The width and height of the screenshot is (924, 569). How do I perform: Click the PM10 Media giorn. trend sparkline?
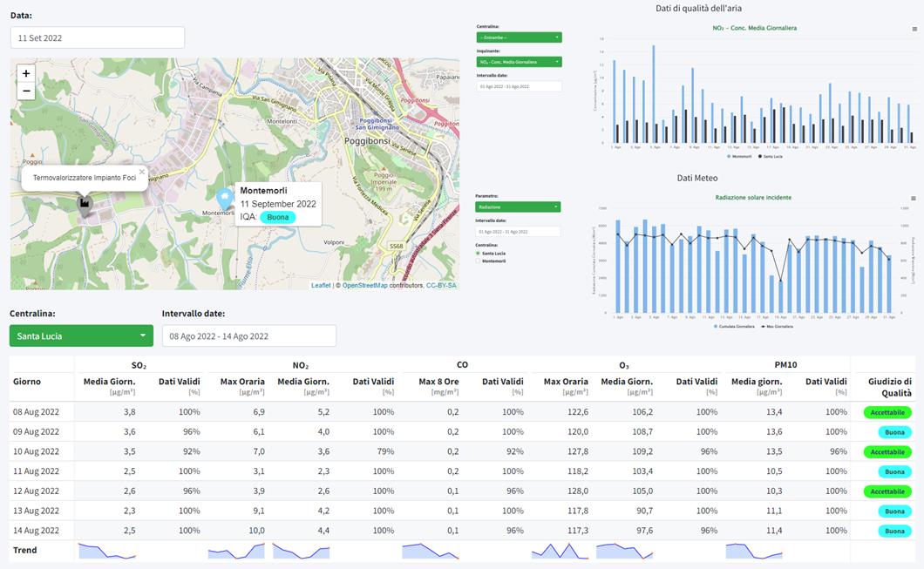(x=754, y=551)
